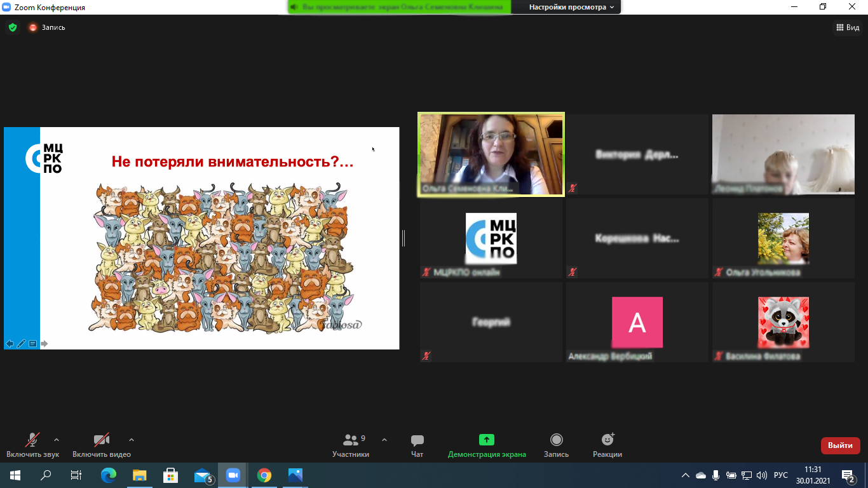Viewport: 868px width, 488px height.
Task: Open Microsoft Store from taskbar
Action: tap(171, 475)
